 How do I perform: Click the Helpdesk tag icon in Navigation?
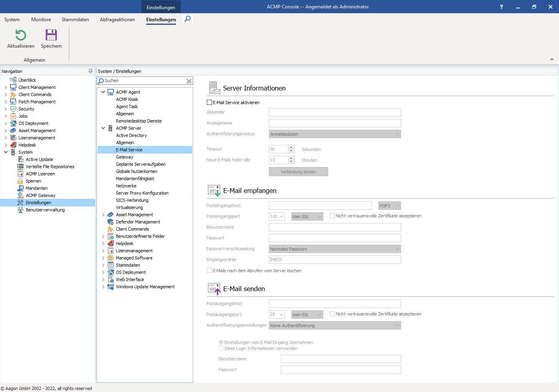pyautogui.click(x=13, y=145)
